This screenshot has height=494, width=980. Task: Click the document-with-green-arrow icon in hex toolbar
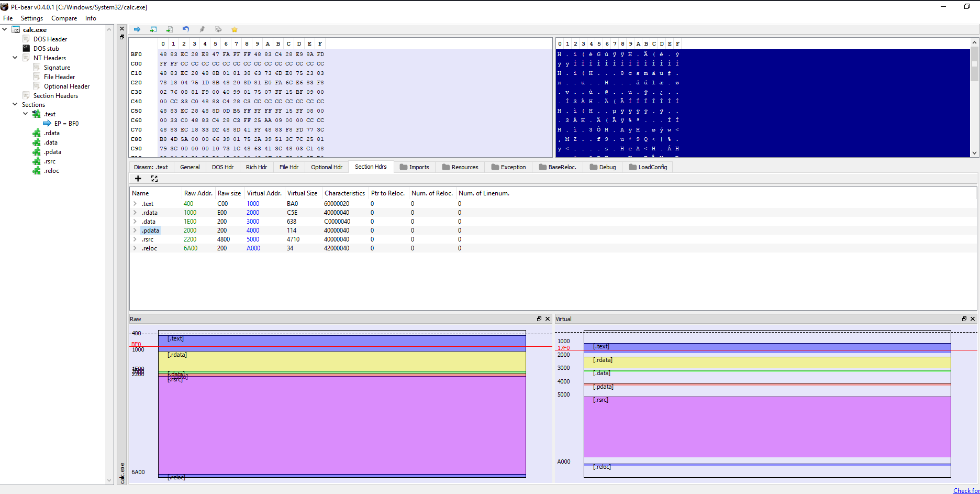click(170, 29)
